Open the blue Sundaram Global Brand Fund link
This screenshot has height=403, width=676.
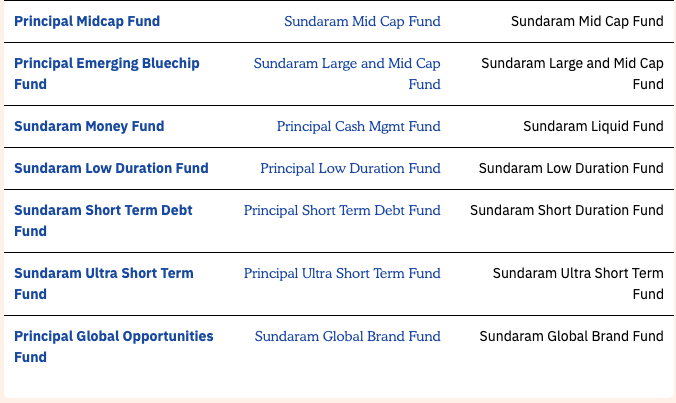tap(347, 336)
